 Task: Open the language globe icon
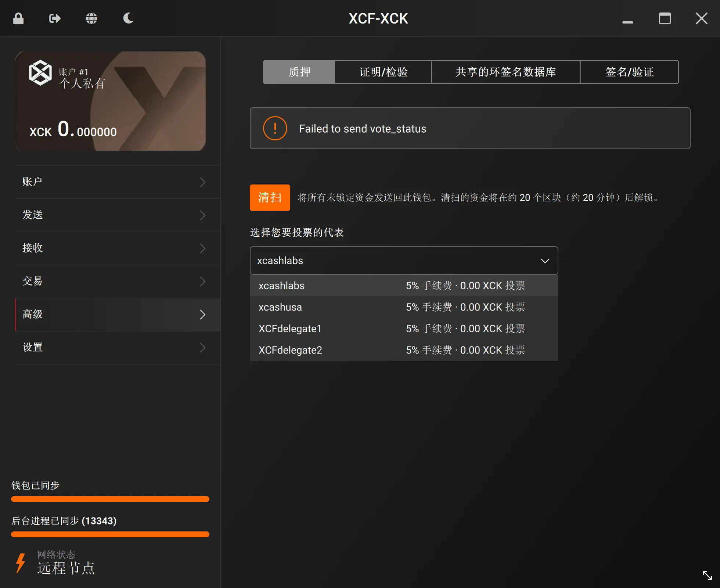coord(91,18)
